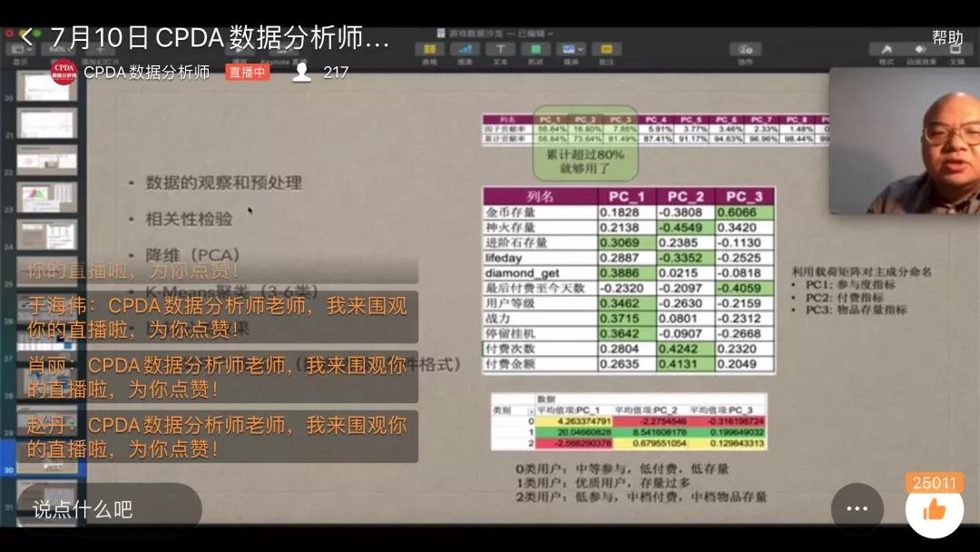The width and height of the screenshot is (980, 552).
Task: Open Keynote's 格式 format inspector icon
Action: coord(887,49)
